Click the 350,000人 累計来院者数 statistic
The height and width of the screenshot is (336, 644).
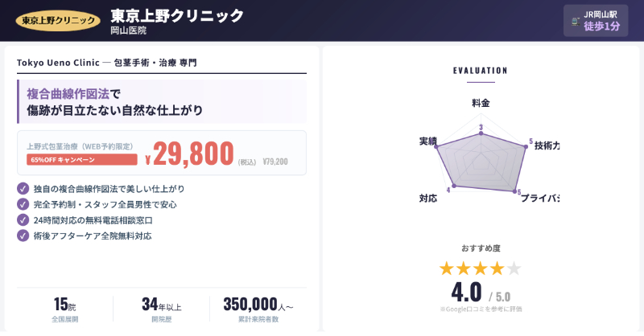click(x=258, y=309)
